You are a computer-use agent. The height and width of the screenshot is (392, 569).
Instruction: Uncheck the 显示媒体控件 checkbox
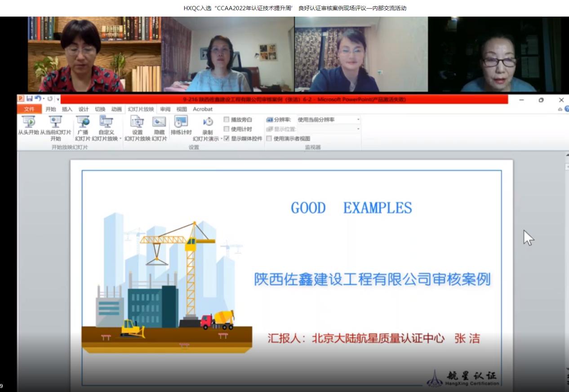coord(227,138)
